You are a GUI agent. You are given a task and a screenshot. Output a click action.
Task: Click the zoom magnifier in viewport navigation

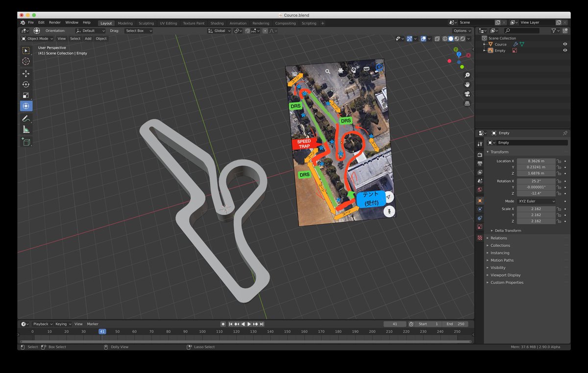[x=467, y=75]
